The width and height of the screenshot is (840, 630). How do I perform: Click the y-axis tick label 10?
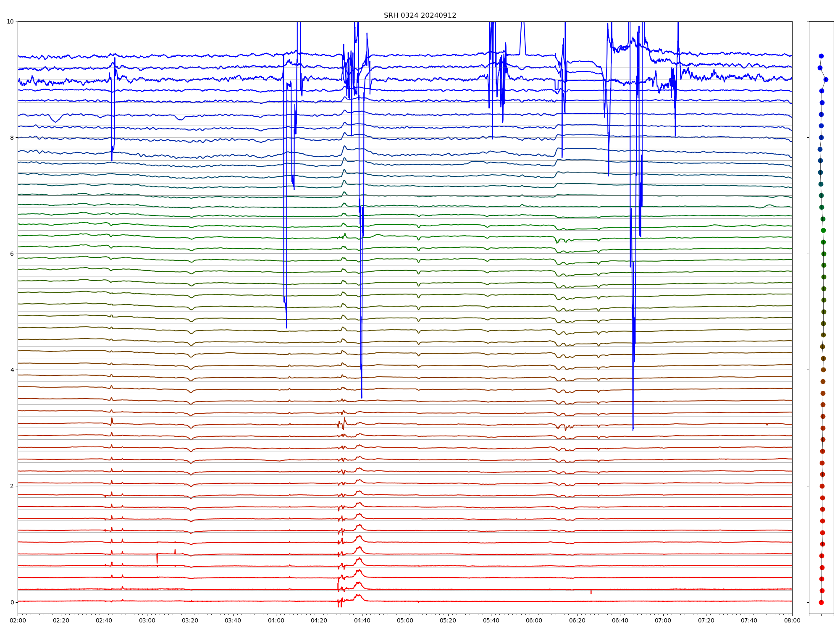point(10,21)
